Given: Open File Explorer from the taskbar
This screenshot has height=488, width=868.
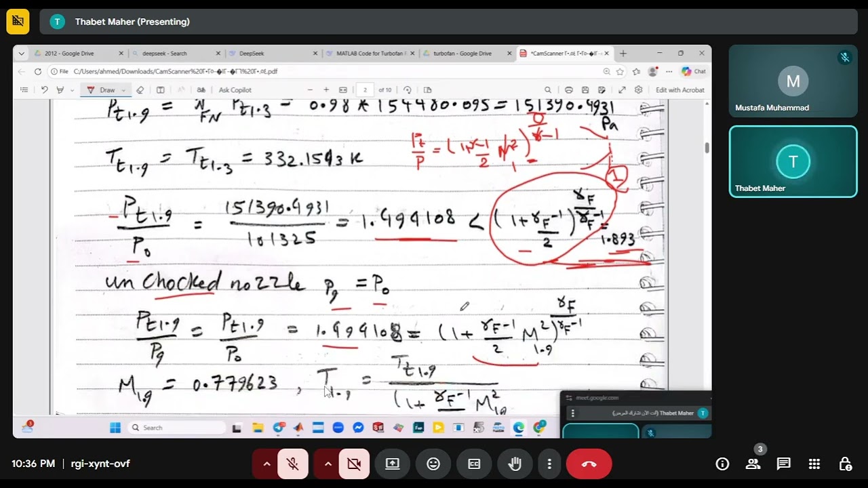Looking at the screenshot, I should pyautogui.click(x=258, y=428).
